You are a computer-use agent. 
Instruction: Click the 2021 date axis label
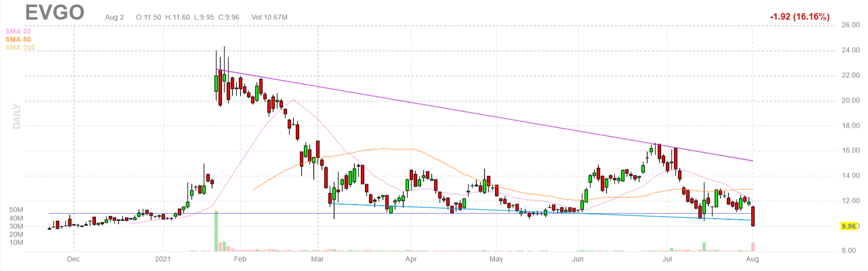pos(163,259)
